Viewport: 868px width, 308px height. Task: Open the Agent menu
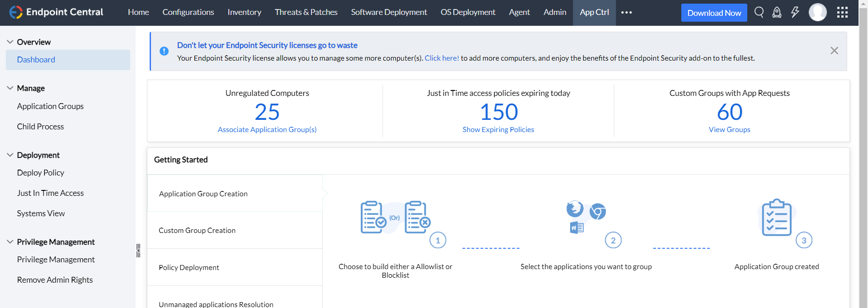pos(519,12)
